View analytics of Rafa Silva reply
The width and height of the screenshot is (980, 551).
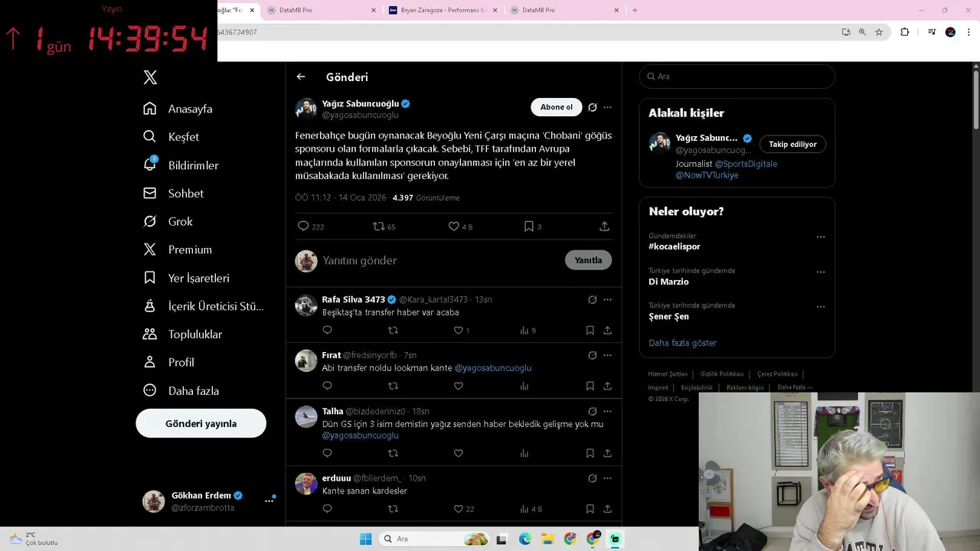(524, 331)
